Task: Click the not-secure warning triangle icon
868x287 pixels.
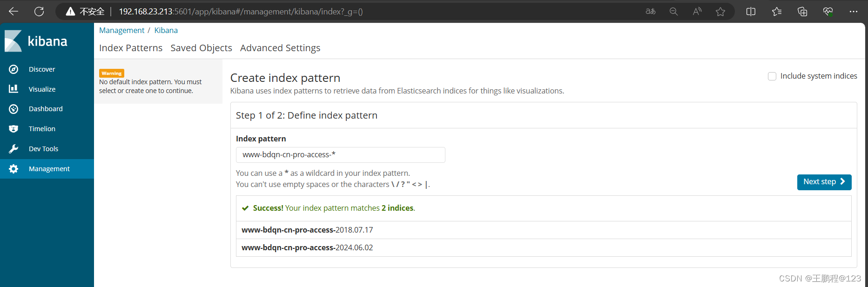Action: tap(70, 12)
